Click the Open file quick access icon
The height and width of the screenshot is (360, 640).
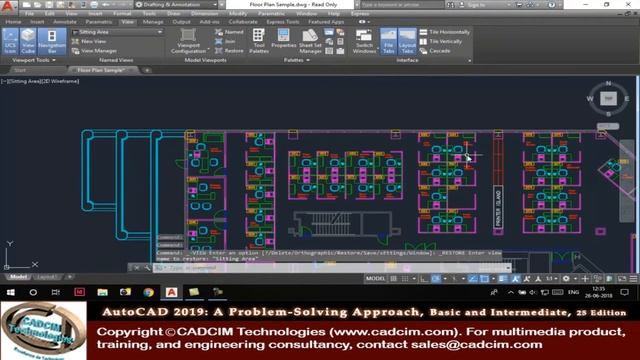[x=38, y=5]
